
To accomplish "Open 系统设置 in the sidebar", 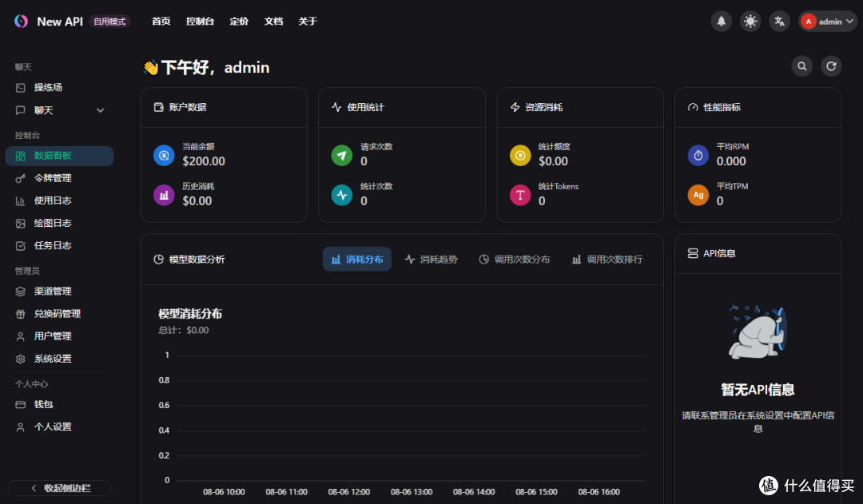I will click(59, 359).
